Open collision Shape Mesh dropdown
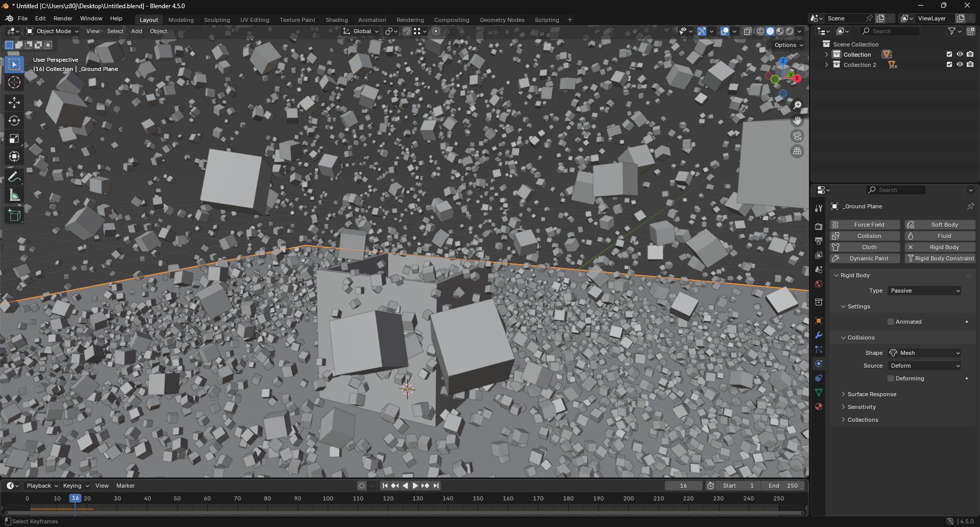980x527 pixels. point(924,353)
